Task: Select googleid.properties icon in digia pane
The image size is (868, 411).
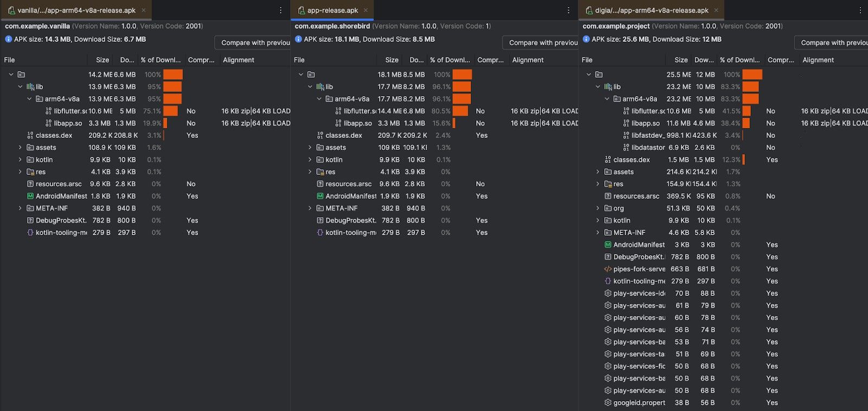Action: 608,403
